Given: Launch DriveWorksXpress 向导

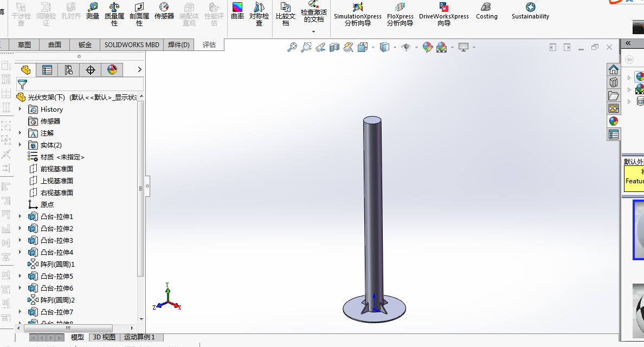Looking at the screenshot, I should pos(444,14).
